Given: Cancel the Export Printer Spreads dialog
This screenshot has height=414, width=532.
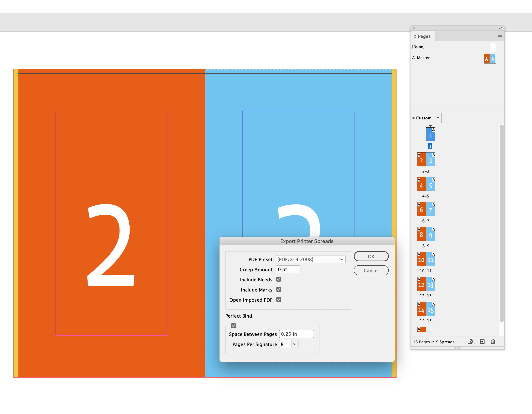Looking at the screenshot, I should 371,270.
